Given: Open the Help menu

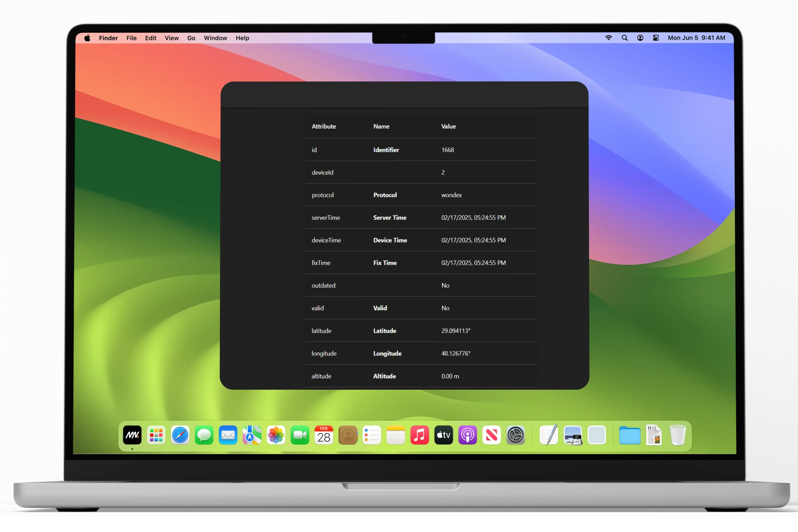Looking at the screenshot, I should tap(242, 38).
